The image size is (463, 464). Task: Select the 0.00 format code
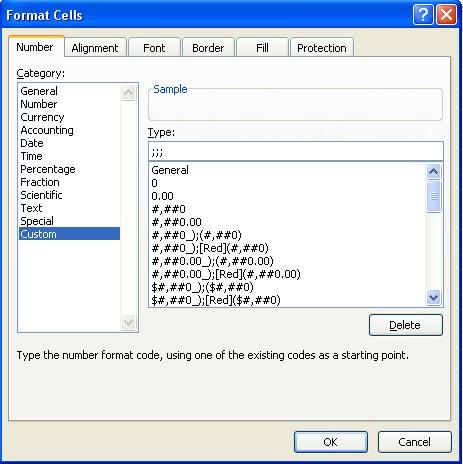162,196
